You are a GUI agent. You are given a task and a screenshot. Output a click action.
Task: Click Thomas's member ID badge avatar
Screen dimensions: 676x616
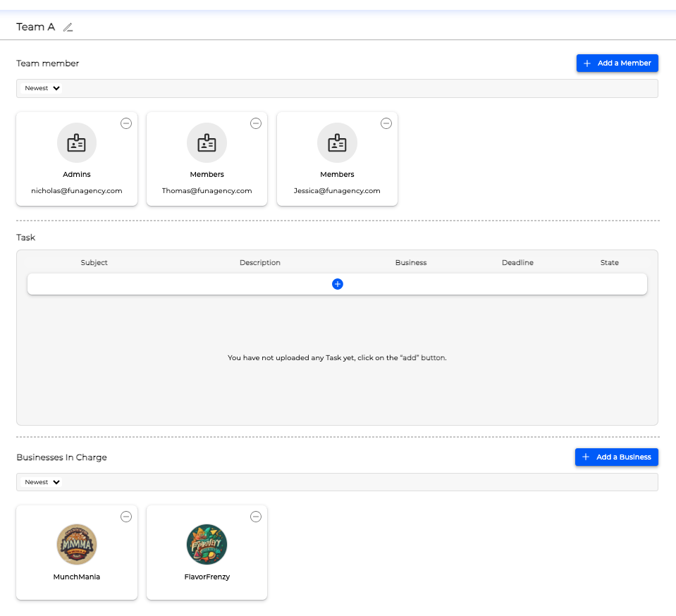[207, 143]
